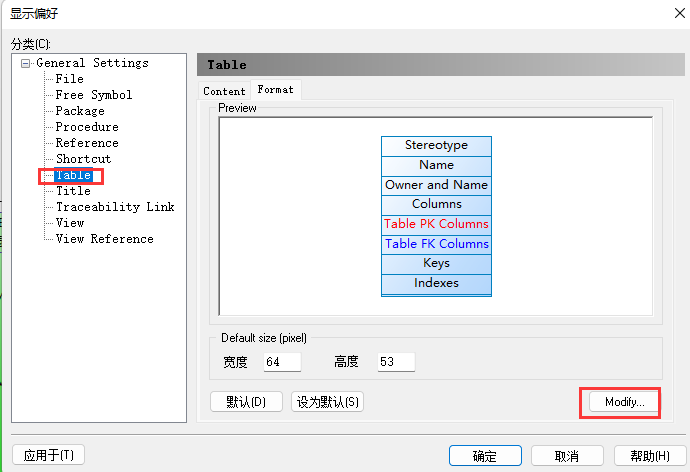Open Shortcut display settings
The width and height of the screenshot is (690, 472).
pyautogui.click(x=83, y=159)
